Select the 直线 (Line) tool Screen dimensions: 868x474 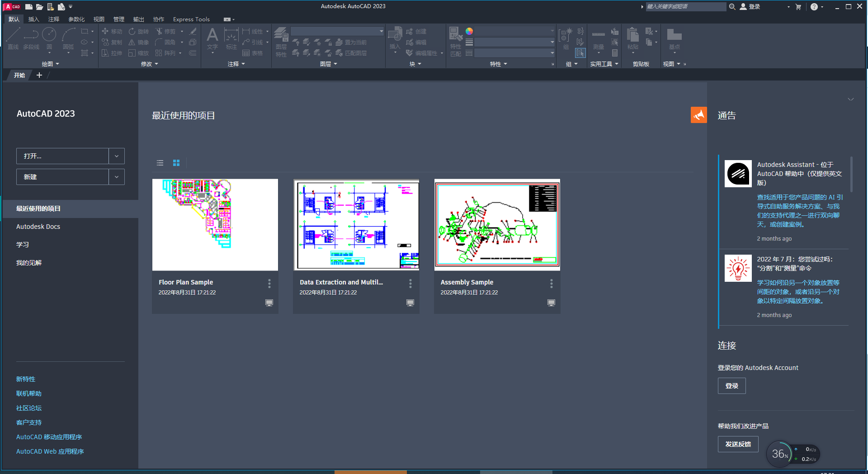pyautogui.click(x=13, y=38)
